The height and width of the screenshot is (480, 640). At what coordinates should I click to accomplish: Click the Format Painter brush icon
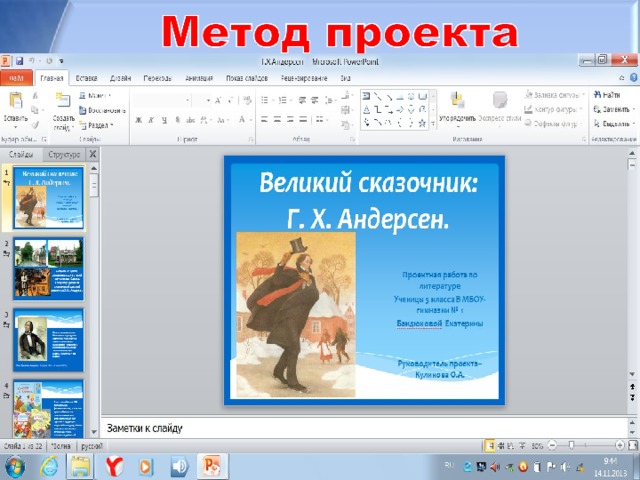click(36, 124)
